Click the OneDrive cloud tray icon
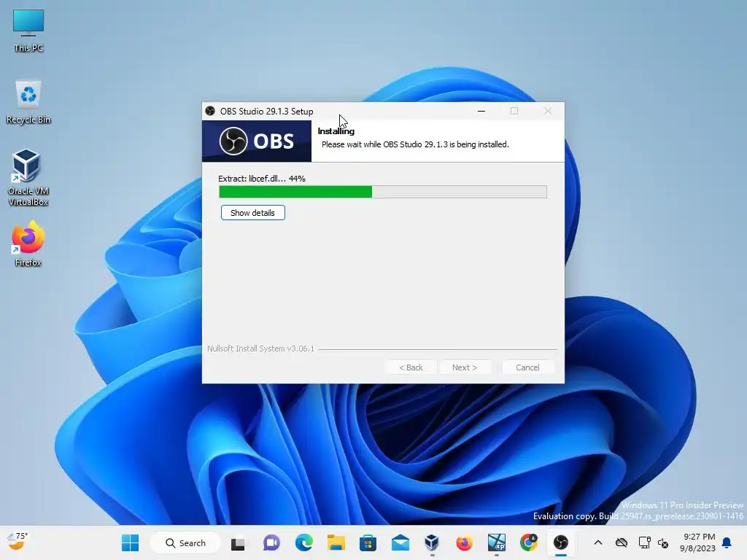Image resolution: width=747 pixels, height=560 pixels. pos(622,542)
